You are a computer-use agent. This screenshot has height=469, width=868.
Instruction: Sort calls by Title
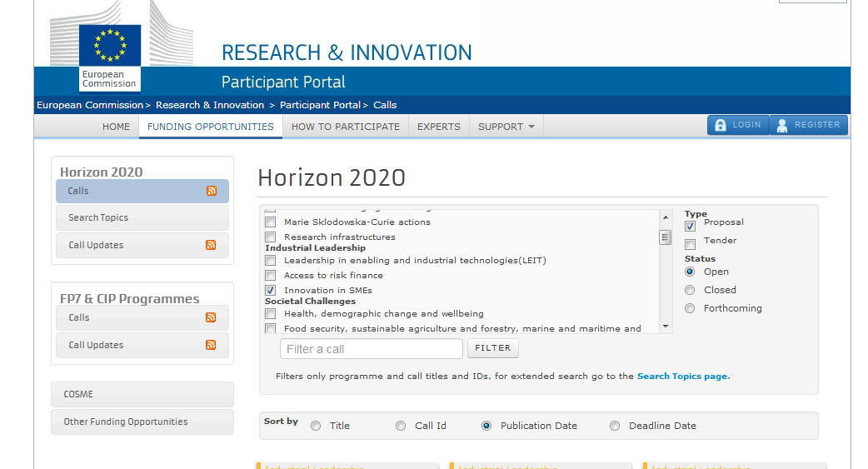pyautogui.click(x=316, y=426)
